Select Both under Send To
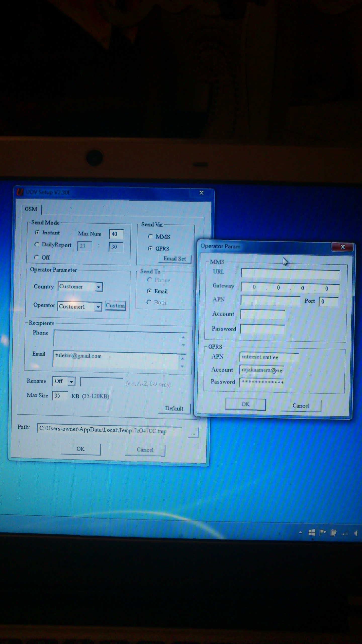This screenshot has height=644, width=362. (x=149, y=302)
